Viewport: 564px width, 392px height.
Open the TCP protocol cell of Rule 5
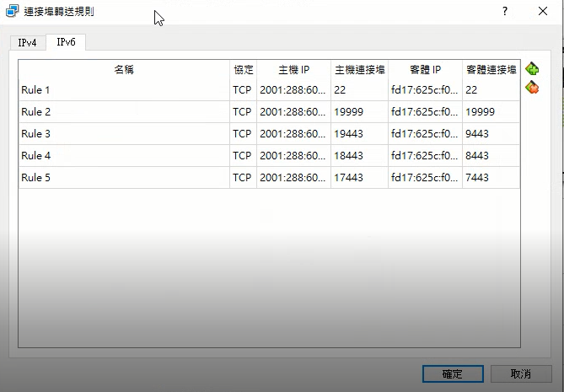point(243,178)
